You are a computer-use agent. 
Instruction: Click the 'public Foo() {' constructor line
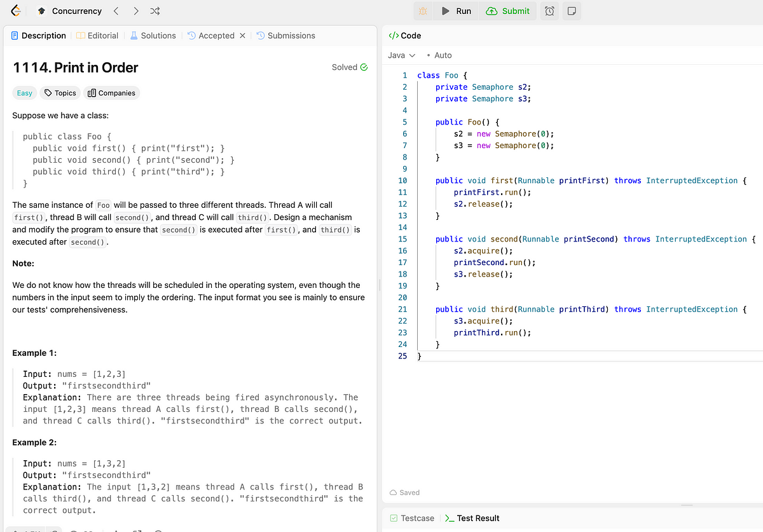tap(467, 122)
